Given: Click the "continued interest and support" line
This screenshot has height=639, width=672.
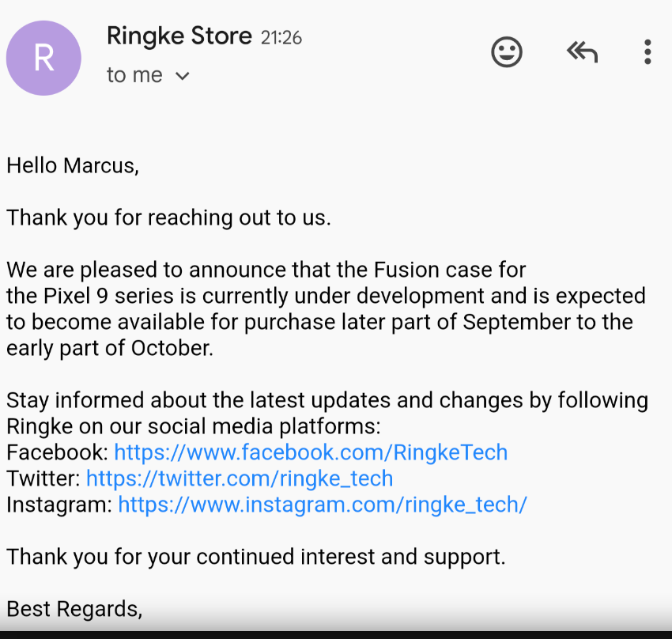Looking at the screenshot, I should click(255, 556).
